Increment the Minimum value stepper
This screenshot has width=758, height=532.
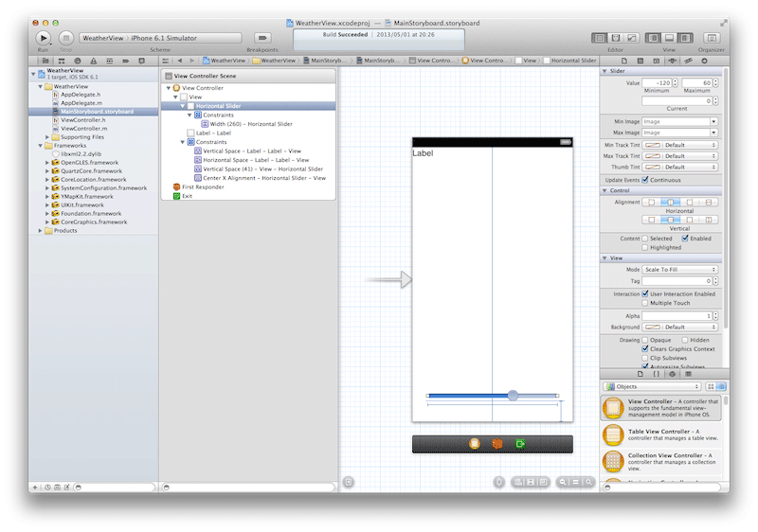tap(675, 80)
